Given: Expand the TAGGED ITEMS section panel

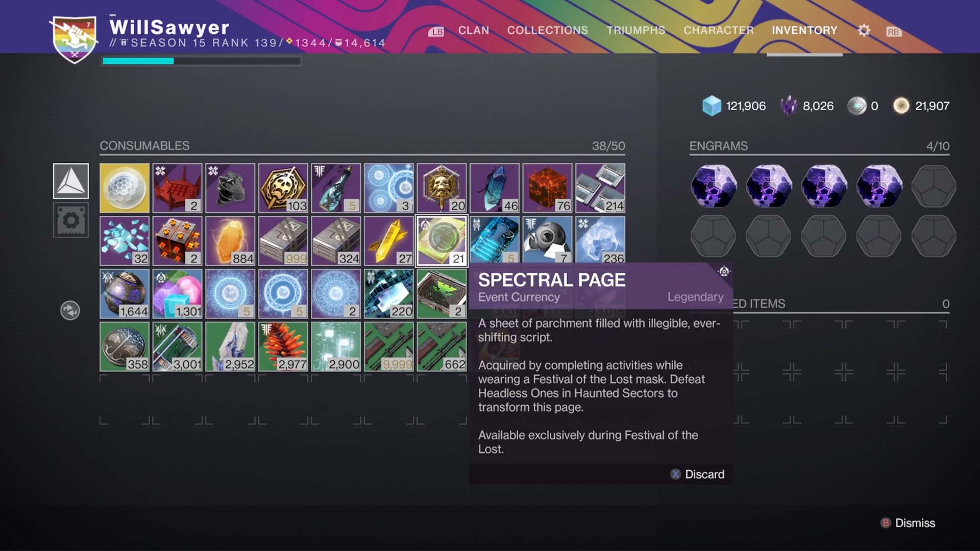Looking at the screenshot, I should click(818, 304).
